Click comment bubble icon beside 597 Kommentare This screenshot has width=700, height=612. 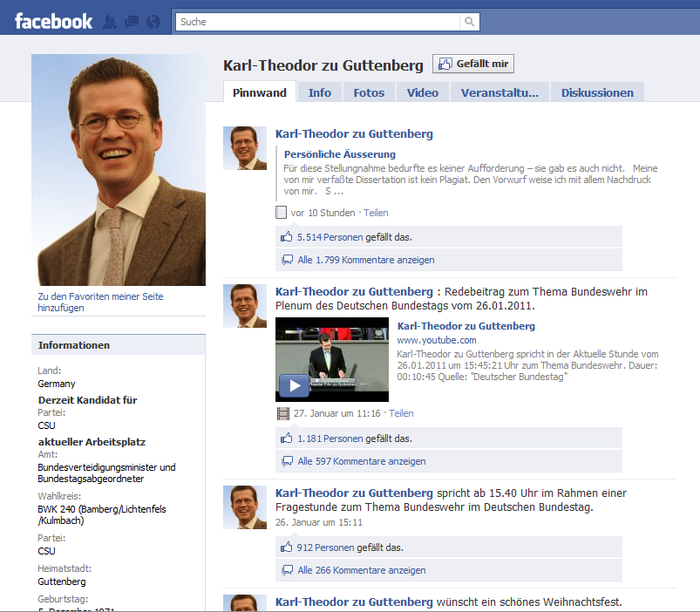(x=287, y=461)
